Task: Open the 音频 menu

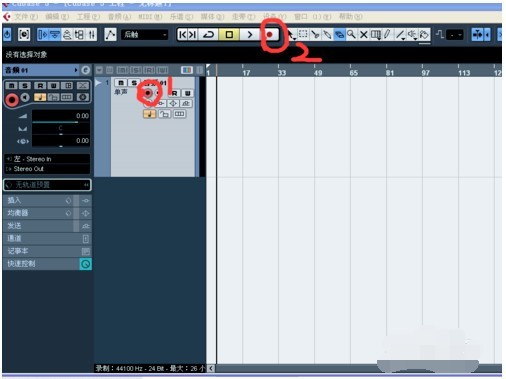Action: coord(119,17)
